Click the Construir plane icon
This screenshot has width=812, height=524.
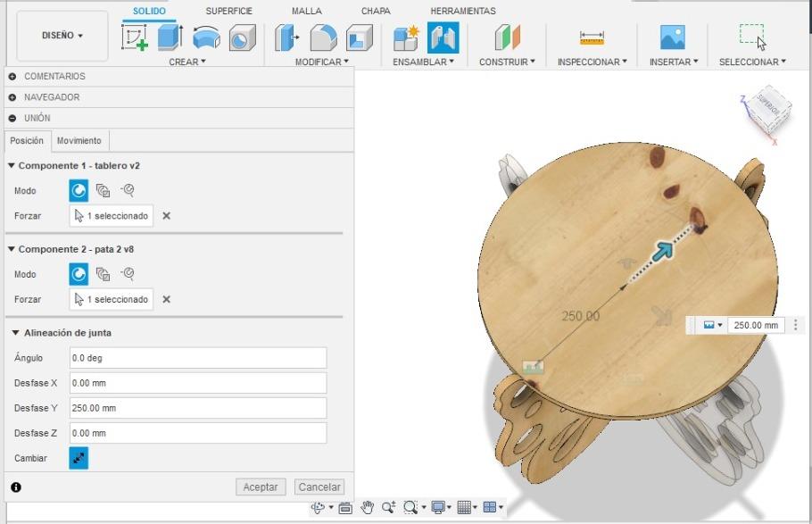(x=507, y=37)
